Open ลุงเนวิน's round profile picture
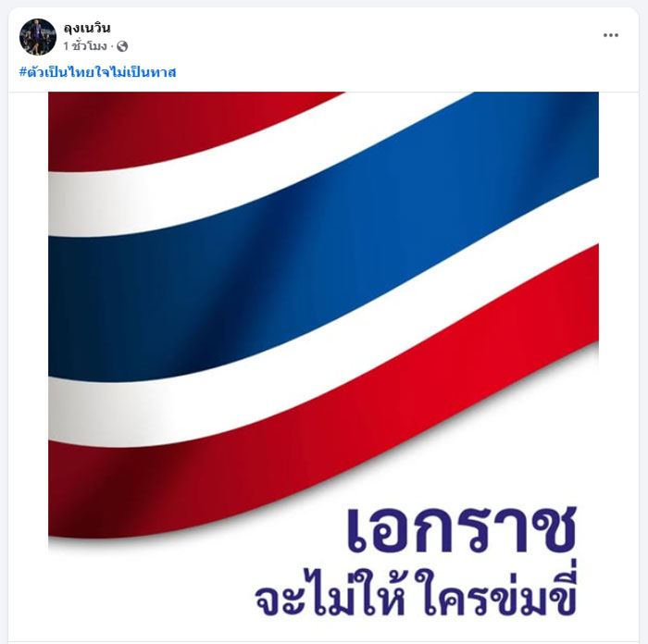This screenshot has height=644, width=648. (x=38, y=37)
